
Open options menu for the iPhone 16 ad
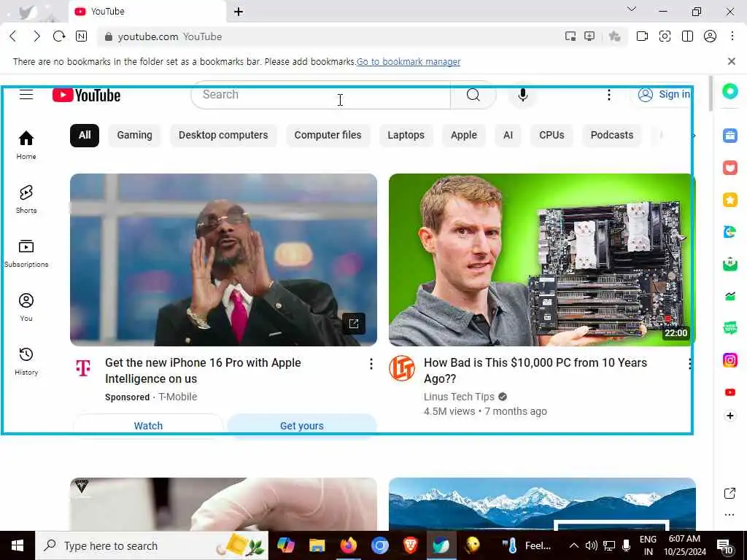[x=371, y=365]
